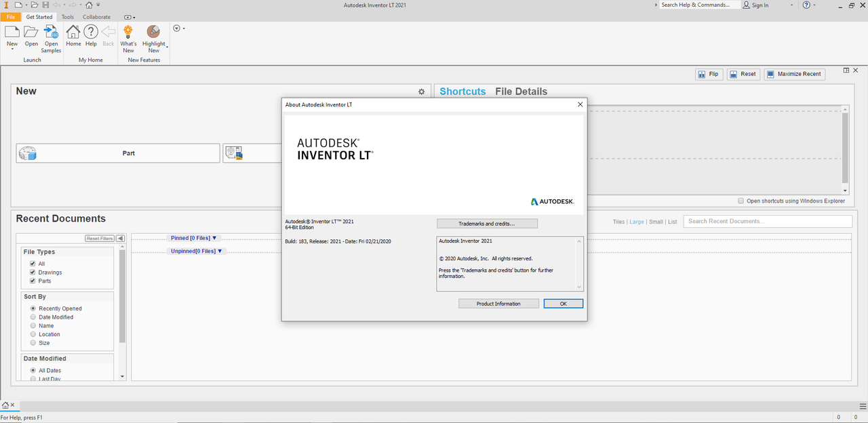The image size is (868, 423).
Task: Collapse the Pinned [0 Files] section
Action: tap(214, 238)
